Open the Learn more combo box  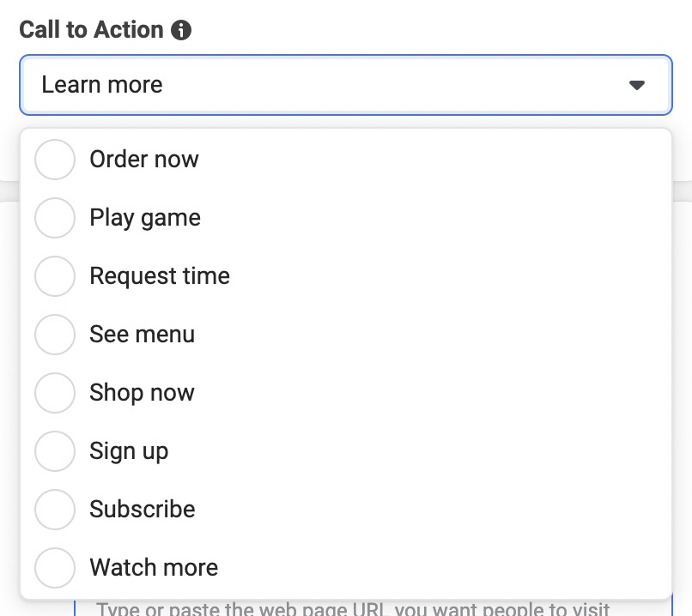[x=345, y=85]
